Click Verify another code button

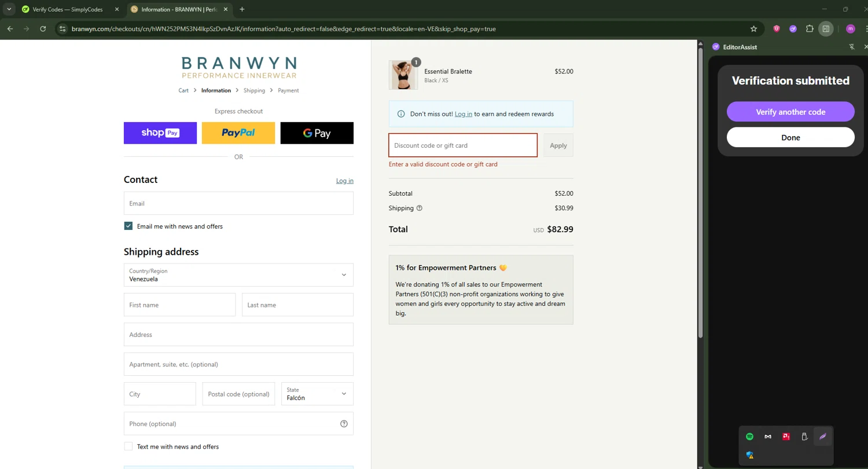click(x=790, y=112)
